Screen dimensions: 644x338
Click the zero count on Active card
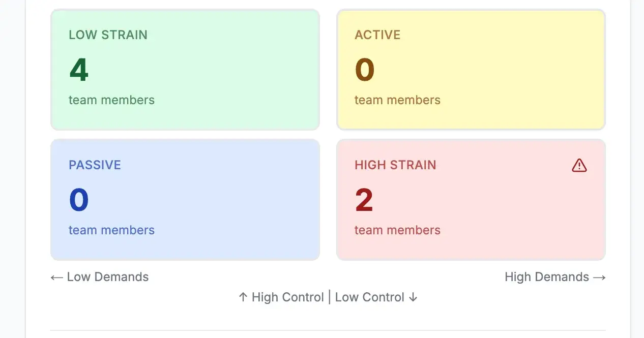364,70
